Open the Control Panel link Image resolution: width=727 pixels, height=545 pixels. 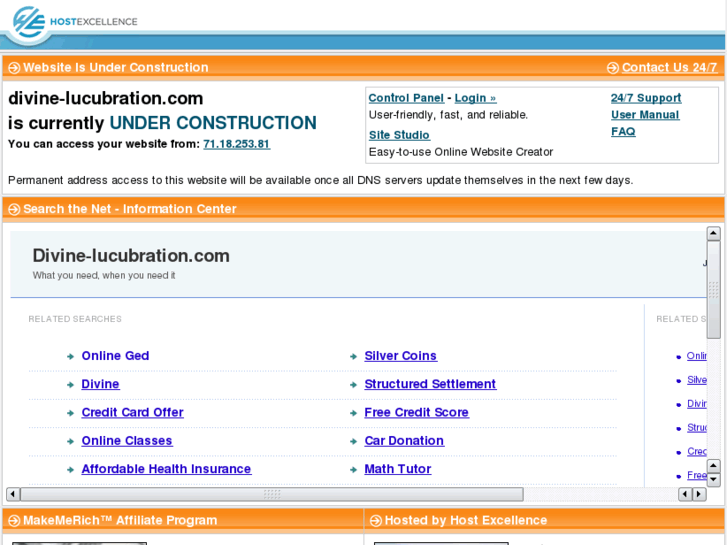(406, 98)
